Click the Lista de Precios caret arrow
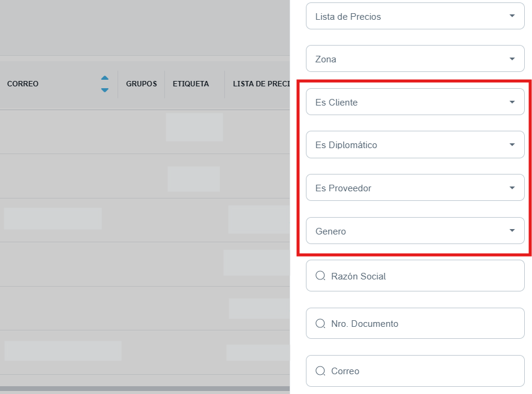The image size is (532, 394). 512,16
